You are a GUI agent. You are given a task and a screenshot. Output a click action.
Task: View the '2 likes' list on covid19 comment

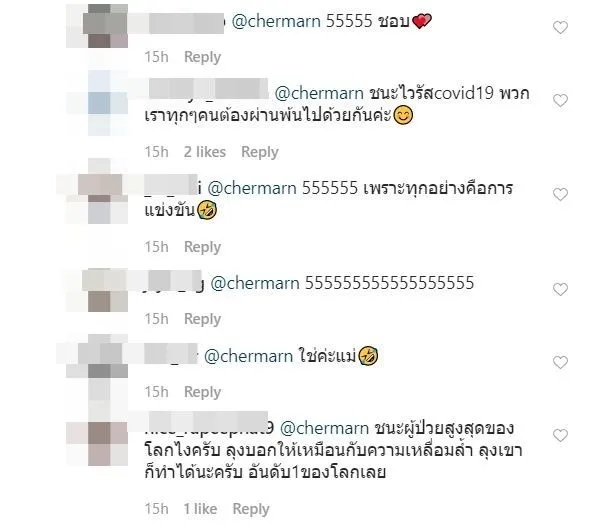[x=204, y=152]
